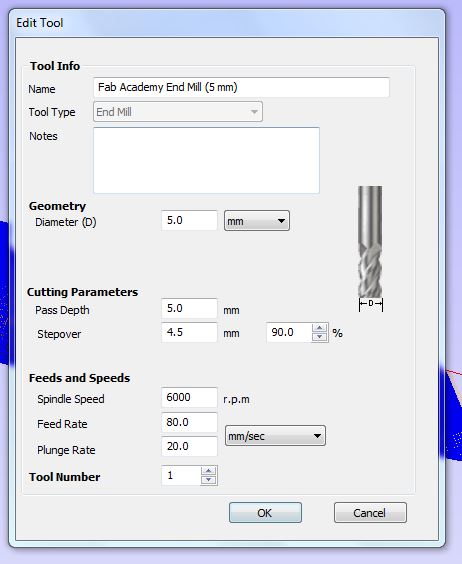The width and height of the screenshot is (462, 564).
Task: Click the Stepover mm value field
Action: tap(189, 332)
